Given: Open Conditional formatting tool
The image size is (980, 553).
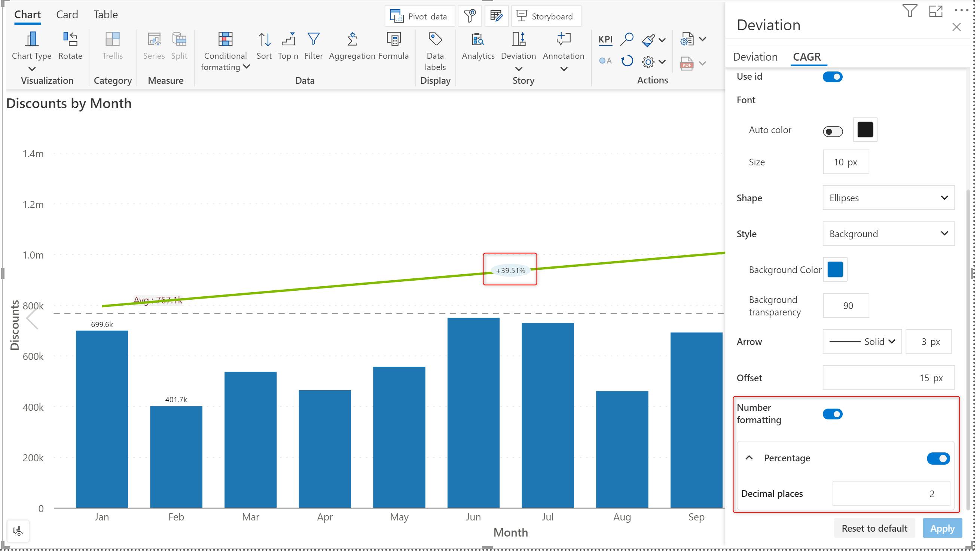Looking at the screenshot, I should click(225, 39).
